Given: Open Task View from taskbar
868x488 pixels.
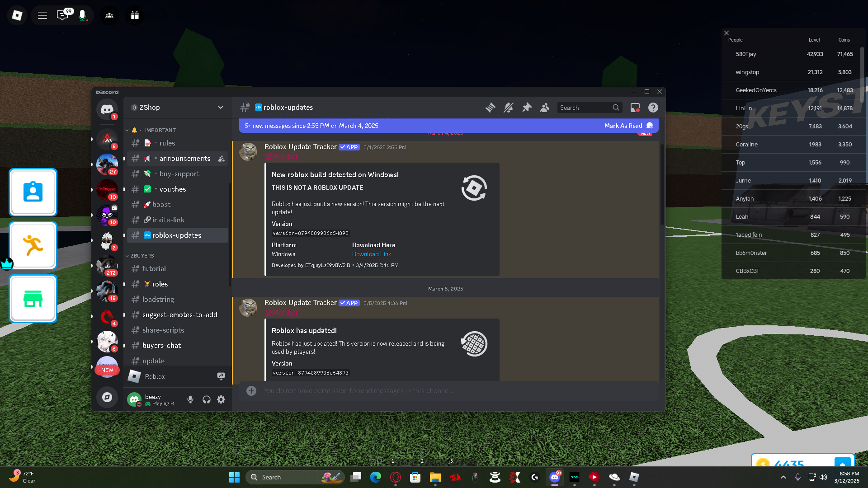Looking at the screenshot, I should tap(356, 477).
